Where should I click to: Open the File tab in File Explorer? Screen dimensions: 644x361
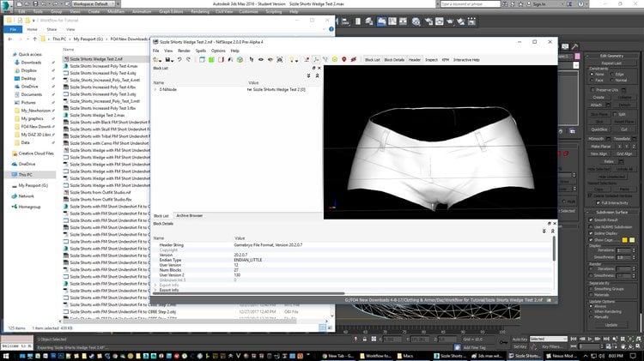pos(13,29)
